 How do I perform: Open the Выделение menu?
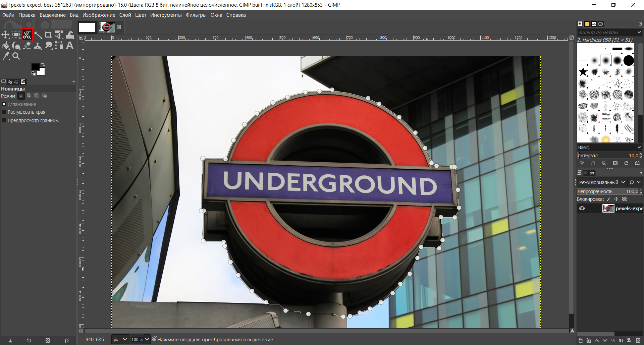click(x=53, y=15)
